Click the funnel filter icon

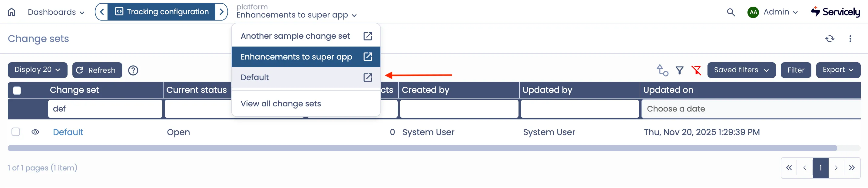(x=679, y=70)
